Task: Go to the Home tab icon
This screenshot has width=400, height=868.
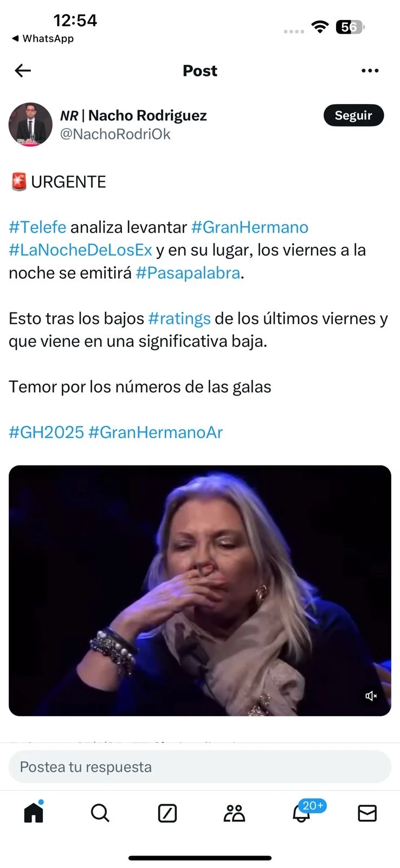Action: pyautogui.click(x=34, y=812)
